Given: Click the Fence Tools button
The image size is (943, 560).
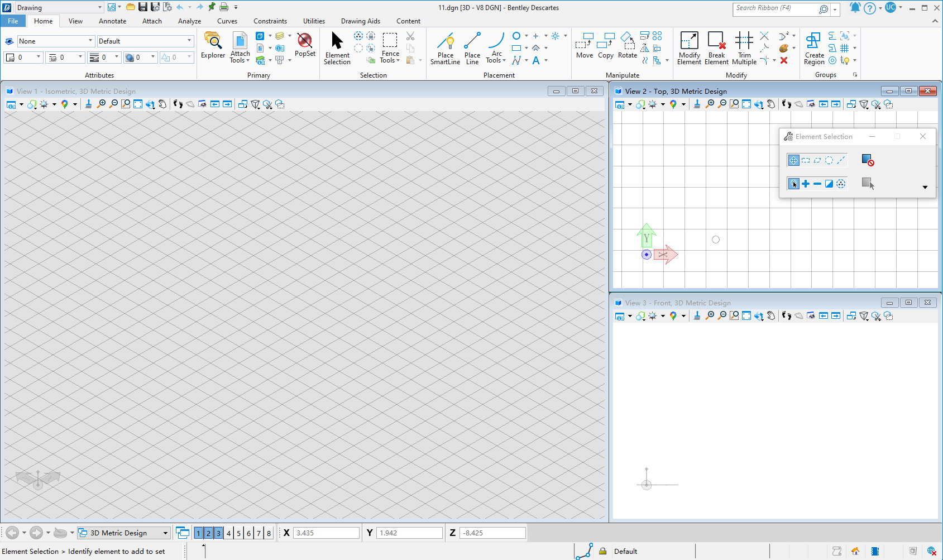Looking at the screenshot, I should [390, 48].
